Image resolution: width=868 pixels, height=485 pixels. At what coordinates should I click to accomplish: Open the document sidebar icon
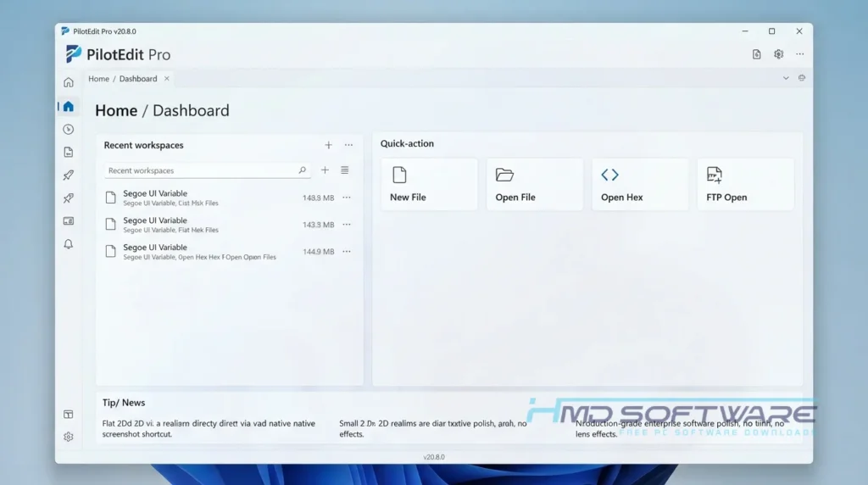pyautogui.click(x=68, y=153)
